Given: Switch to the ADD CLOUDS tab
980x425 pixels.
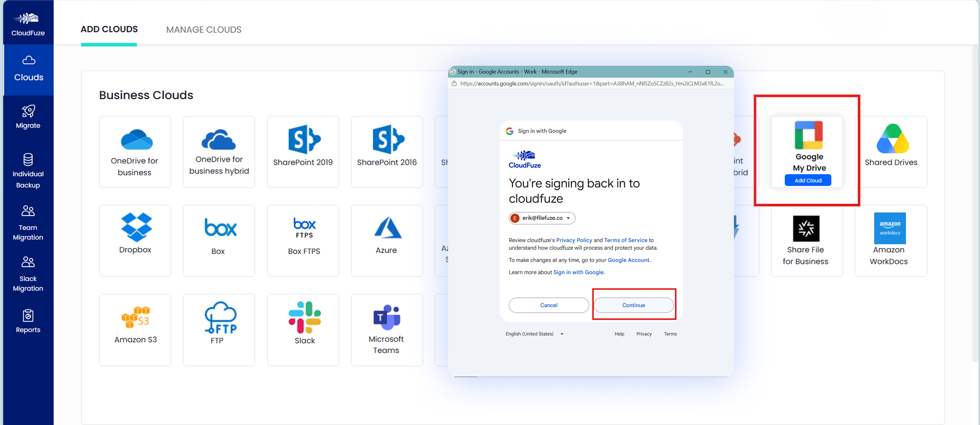Looking at the screenshot, I should pos(109,29).
